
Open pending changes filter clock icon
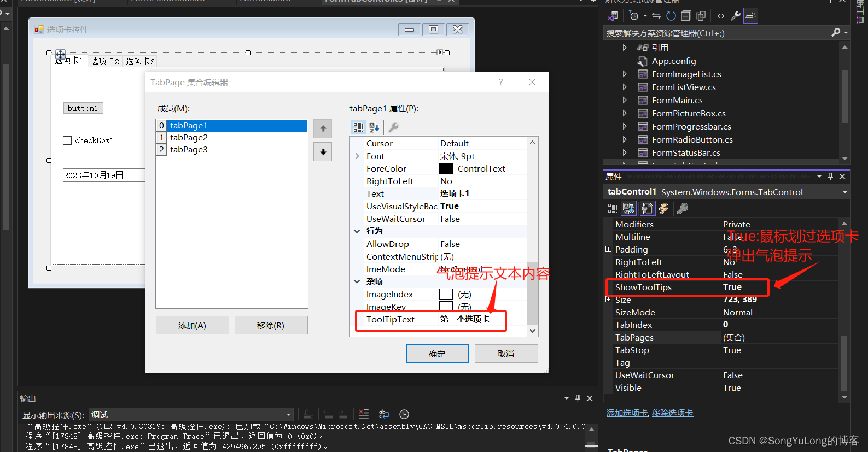click(633, 16)
